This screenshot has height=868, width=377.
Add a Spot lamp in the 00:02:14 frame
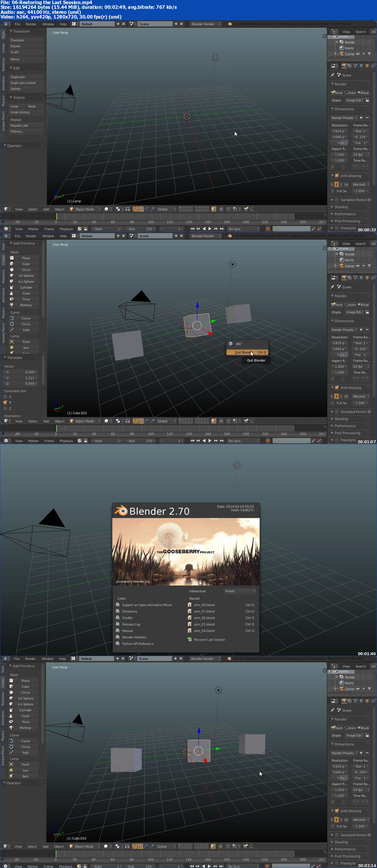tap(23, 776)
